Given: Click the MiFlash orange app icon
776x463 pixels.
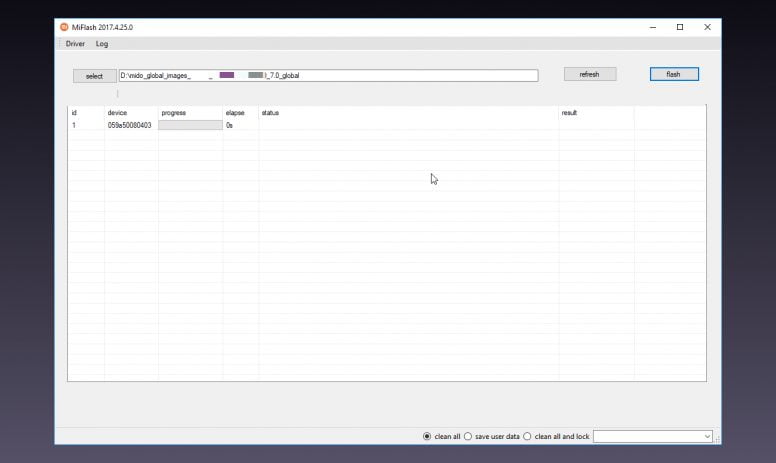Looking at the screenshot, I should 64,27.
